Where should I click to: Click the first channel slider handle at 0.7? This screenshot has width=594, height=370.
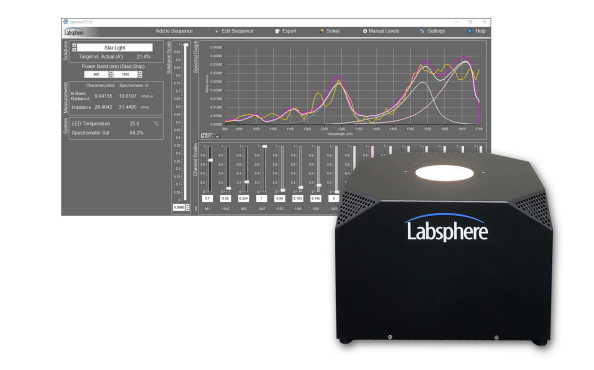tap(210, 160)
